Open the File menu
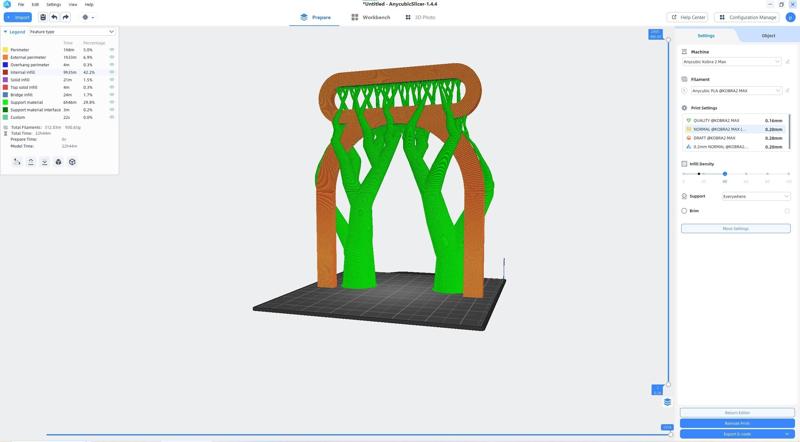This screenshot has width=800, height=442. (x=21, y=4)
